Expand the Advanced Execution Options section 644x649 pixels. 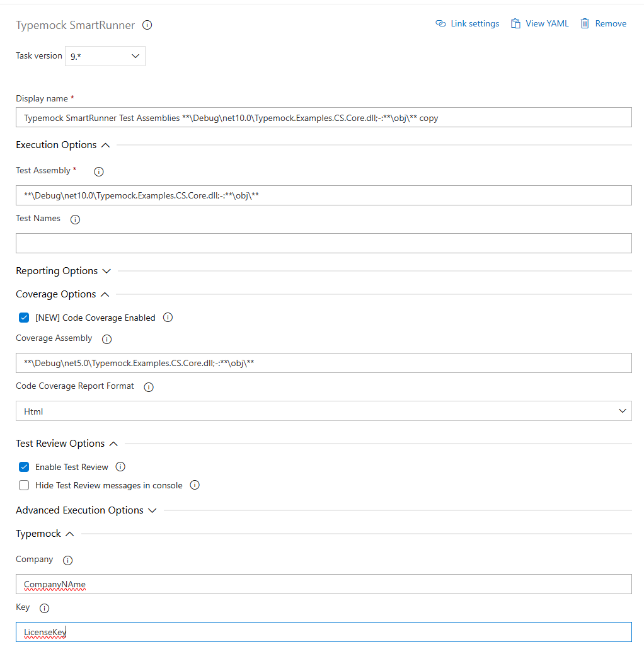click(x=86, y=510)
